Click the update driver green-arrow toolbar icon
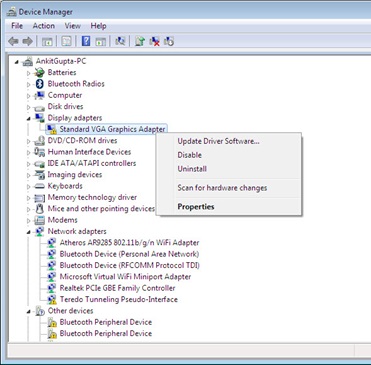Image resolution: width=371 pixels, height=365 pixels. coord(140,41)
